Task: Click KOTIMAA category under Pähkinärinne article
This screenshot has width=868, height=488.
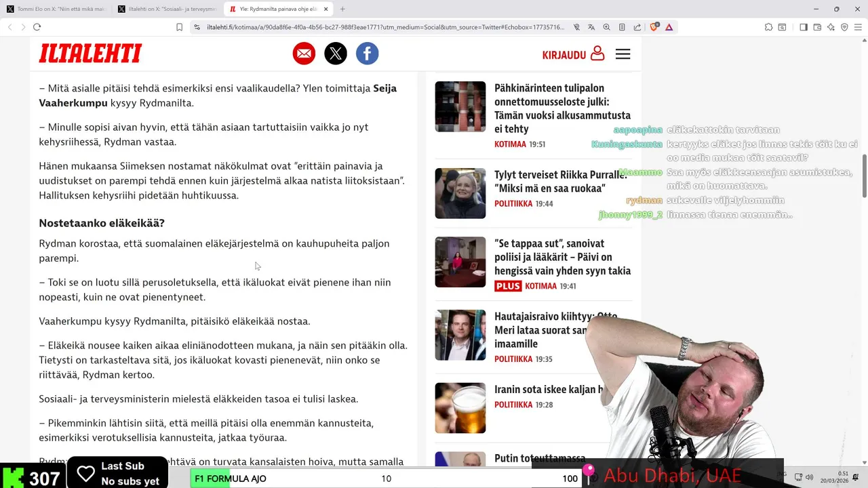Action: tap(510, 144)
